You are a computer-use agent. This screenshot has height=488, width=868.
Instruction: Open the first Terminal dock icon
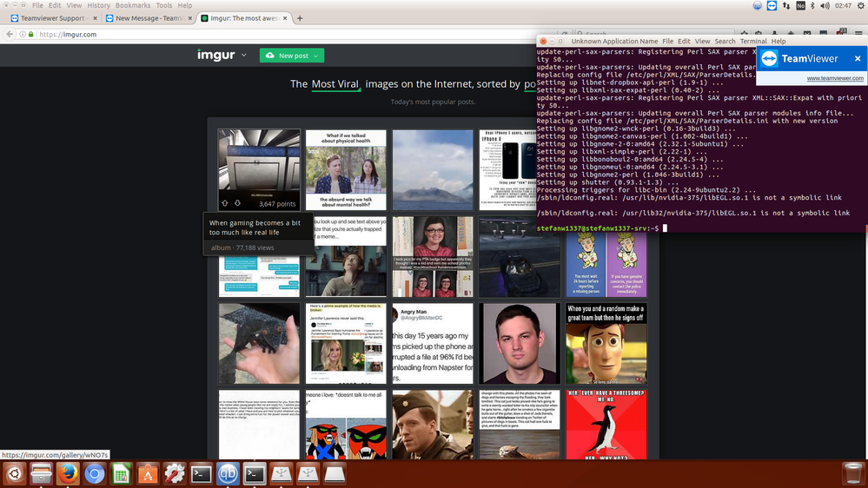(x=201, y=474)
